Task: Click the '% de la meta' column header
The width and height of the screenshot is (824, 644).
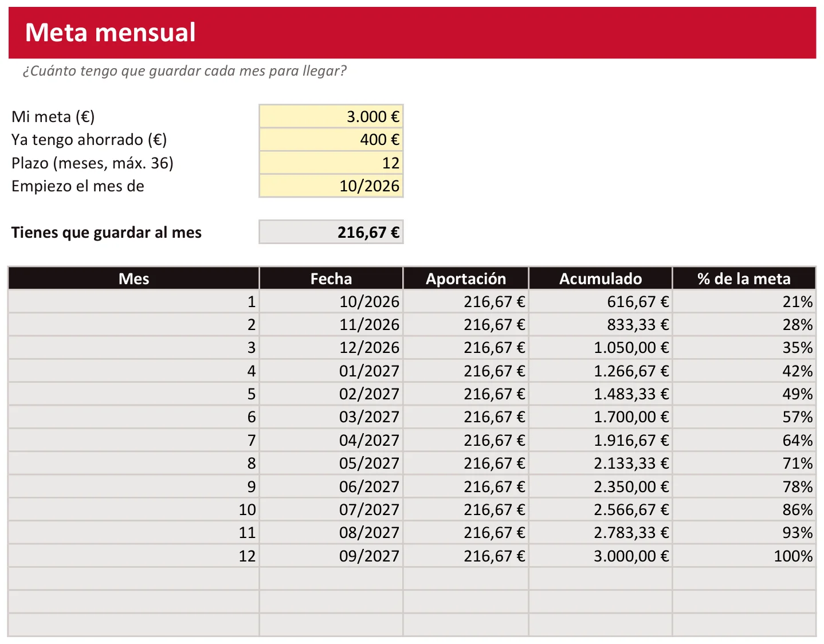Action: click(744, 278)
